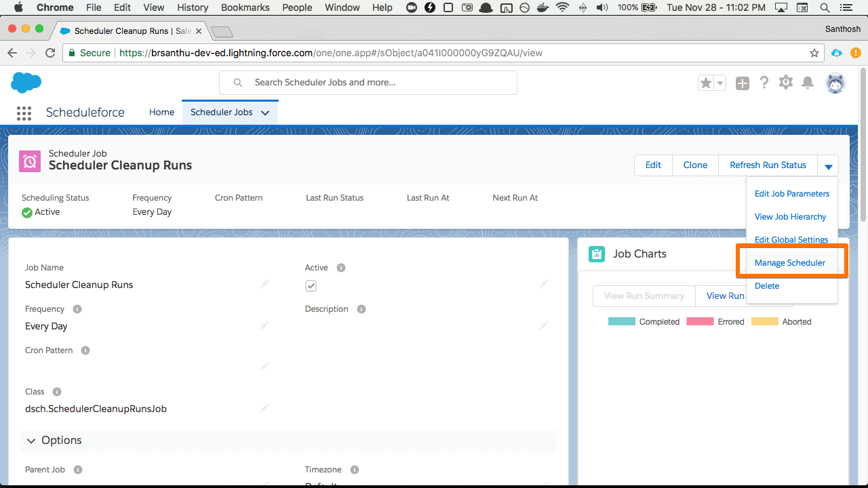Click info icon next to Frequency

tap(77, 309)
